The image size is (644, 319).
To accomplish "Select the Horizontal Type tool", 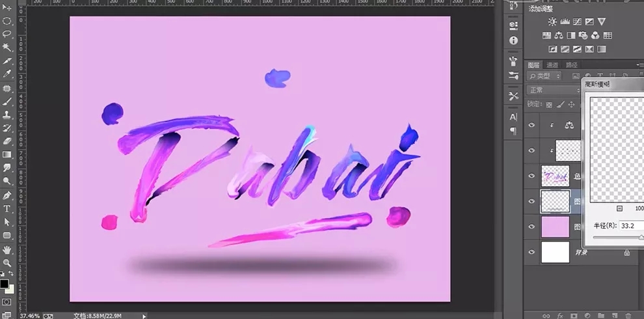I will coord(7,208).
